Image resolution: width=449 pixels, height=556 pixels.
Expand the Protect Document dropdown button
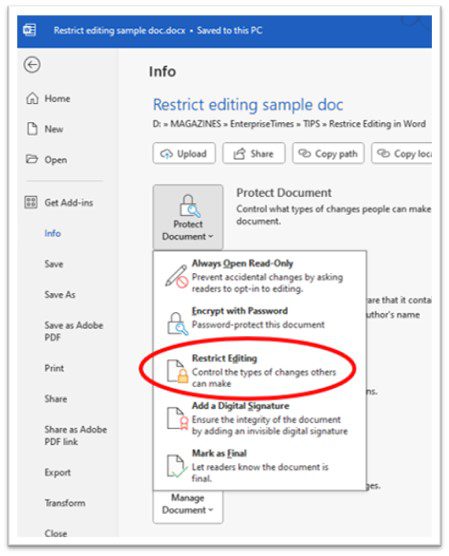tap(188, 217)
